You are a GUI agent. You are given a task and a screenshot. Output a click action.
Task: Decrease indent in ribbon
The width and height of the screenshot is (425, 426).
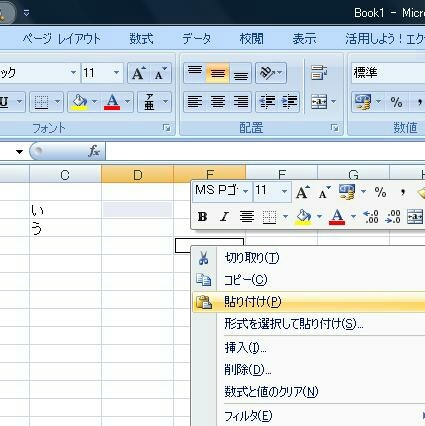tap(267, 102)
